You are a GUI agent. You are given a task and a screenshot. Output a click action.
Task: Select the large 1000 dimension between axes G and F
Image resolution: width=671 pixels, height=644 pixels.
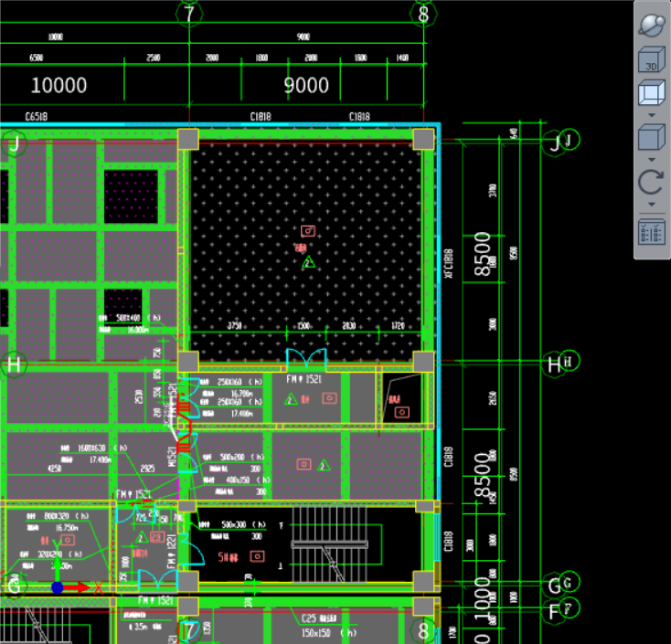coord(483,599)
